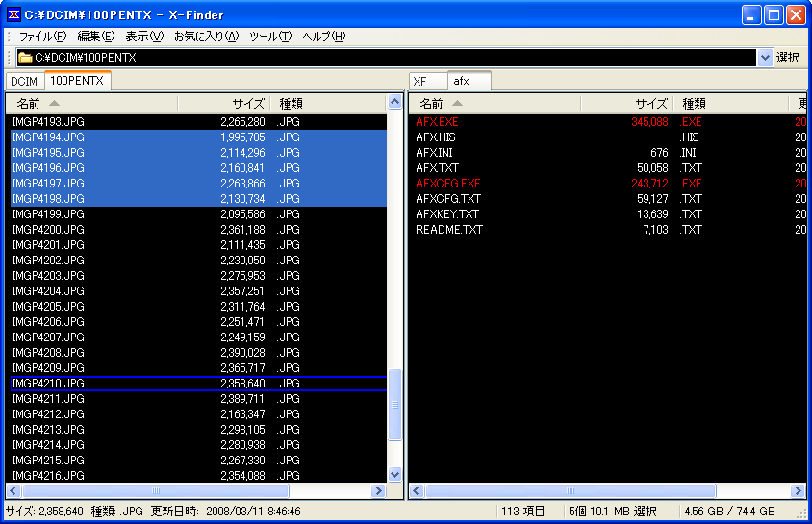The height and width of the screenshot is (524, 812).
Task: Click the folder icon in the address bar
Action: [x=25, y=58]
